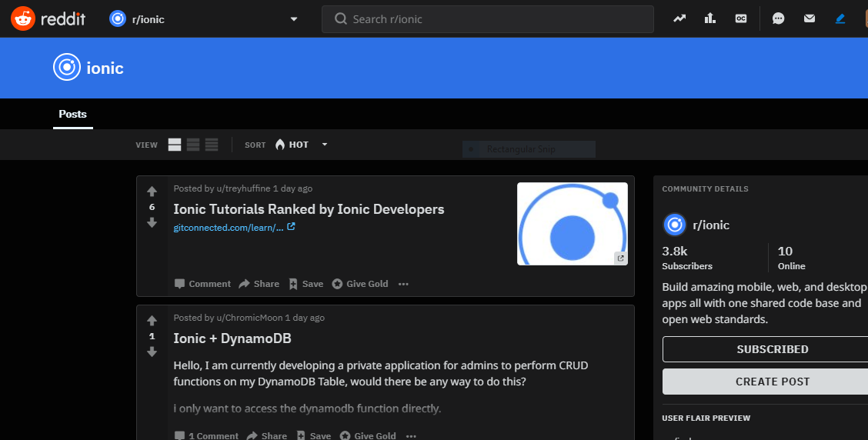This screenshot has width=868, height=440.
Task: Downvote the Ionic + DynamoDB post
Action: click(152, 352)
